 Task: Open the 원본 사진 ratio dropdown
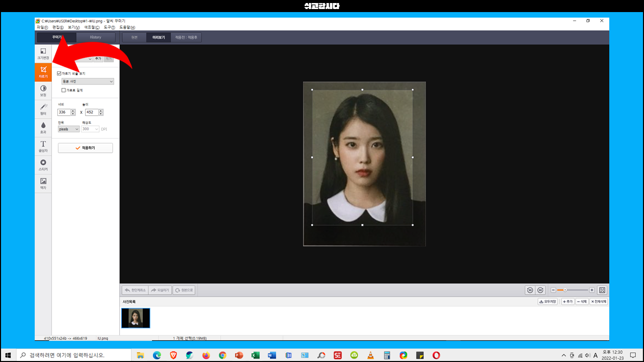[x=88, y=81]
